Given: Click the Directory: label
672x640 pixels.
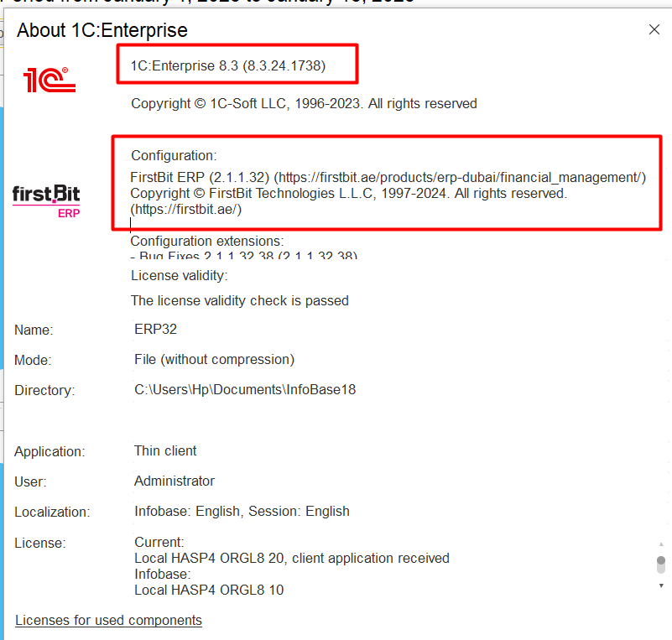Looking at the screenshot, I should coord(44,390).
